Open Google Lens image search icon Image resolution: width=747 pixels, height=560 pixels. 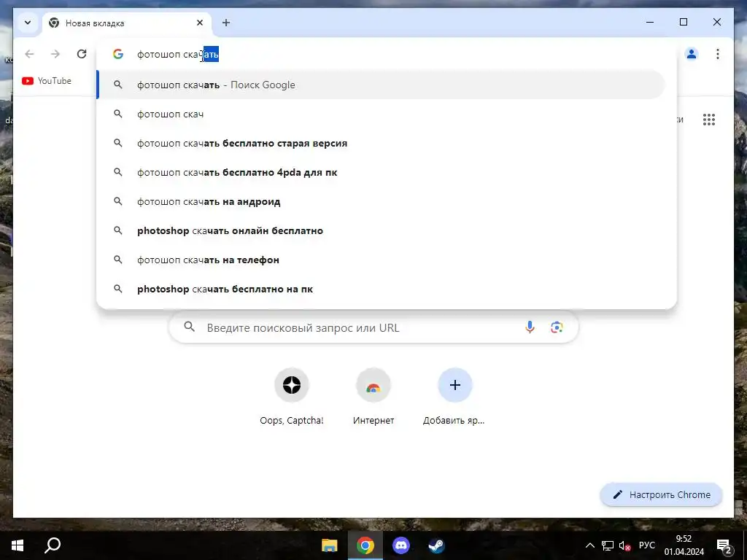557,327
